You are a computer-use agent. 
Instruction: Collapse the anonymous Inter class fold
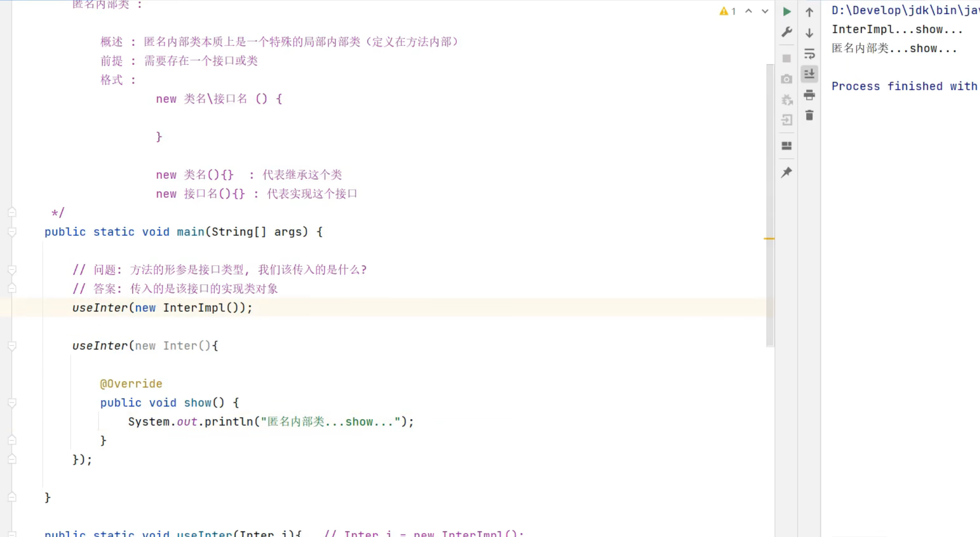pyautogui.click(x=12, y=346)
